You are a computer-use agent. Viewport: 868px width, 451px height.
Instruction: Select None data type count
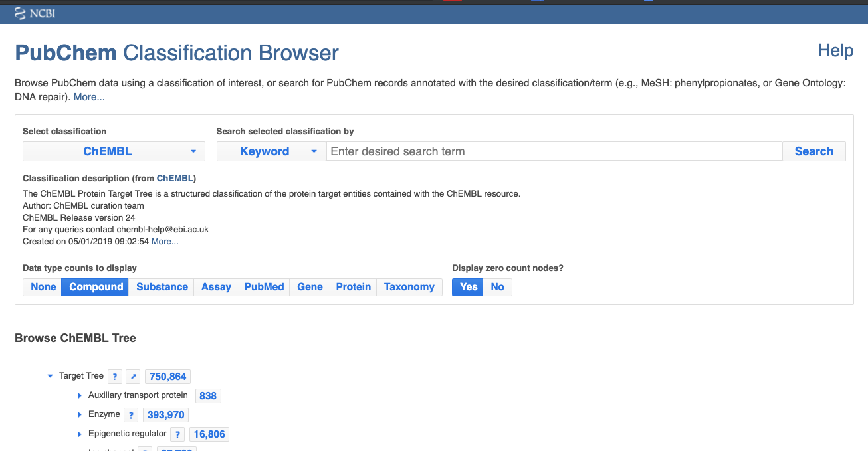click(43, 287)
